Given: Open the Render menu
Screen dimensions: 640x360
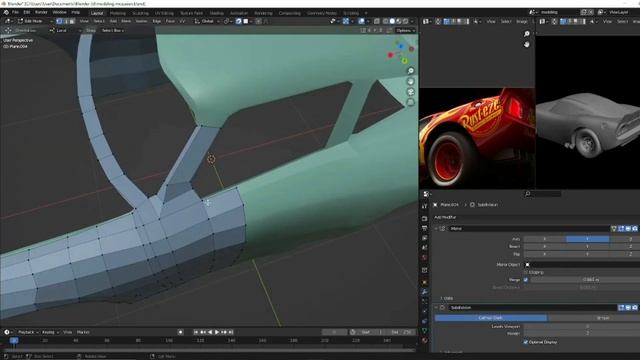Looking at the screenshot, I should (41, 12).
